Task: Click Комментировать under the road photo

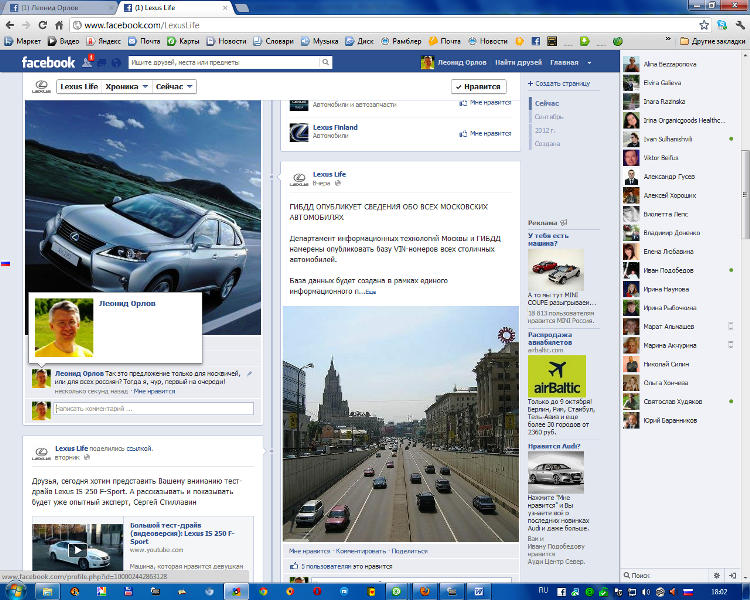Action: (x=361, y=551)
